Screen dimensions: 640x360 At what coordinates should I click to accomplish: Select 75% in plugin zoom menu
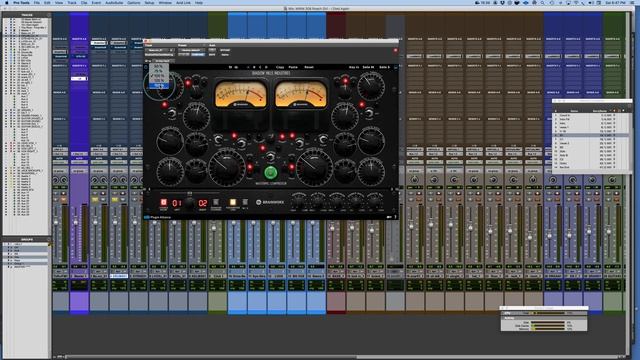[159, 71]
